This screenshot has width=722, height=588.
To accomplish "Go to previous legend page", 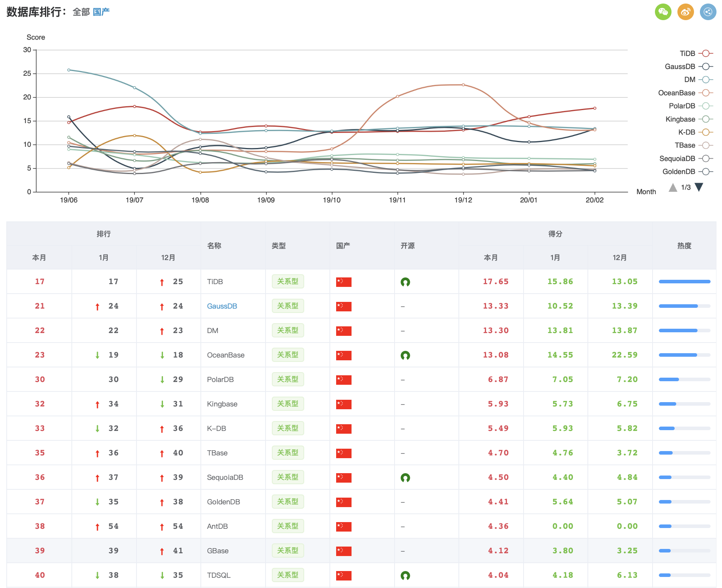I will [673, 187].
